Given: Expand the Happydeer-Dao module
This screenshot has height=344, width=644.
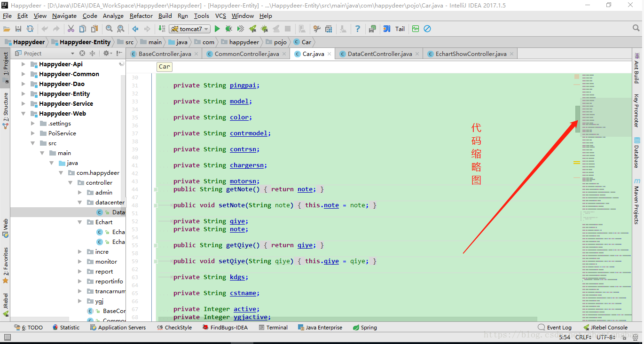Looking at the screenshot, I should pos(23,84).
